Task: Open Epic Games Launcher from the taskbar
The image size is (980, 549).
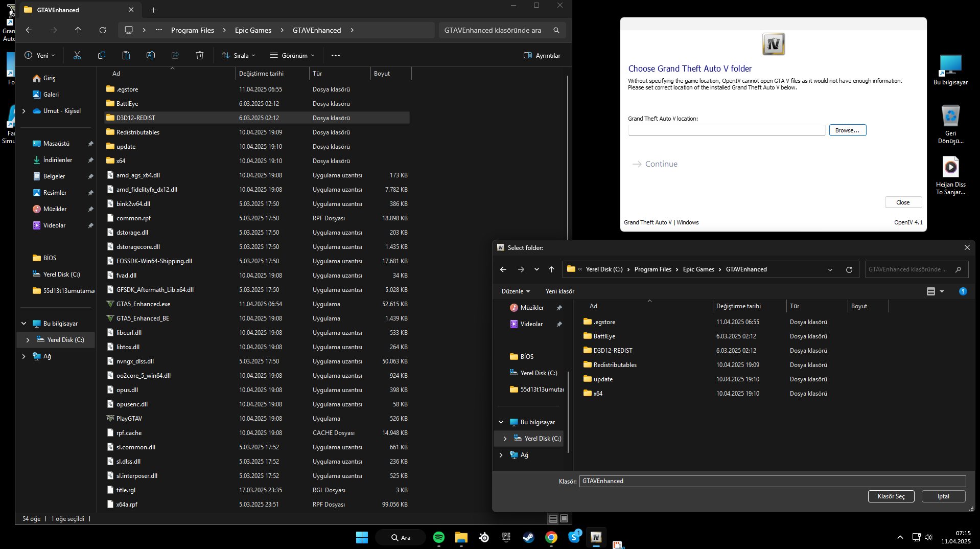Action: pyautogui.click(x=506, y=537)
